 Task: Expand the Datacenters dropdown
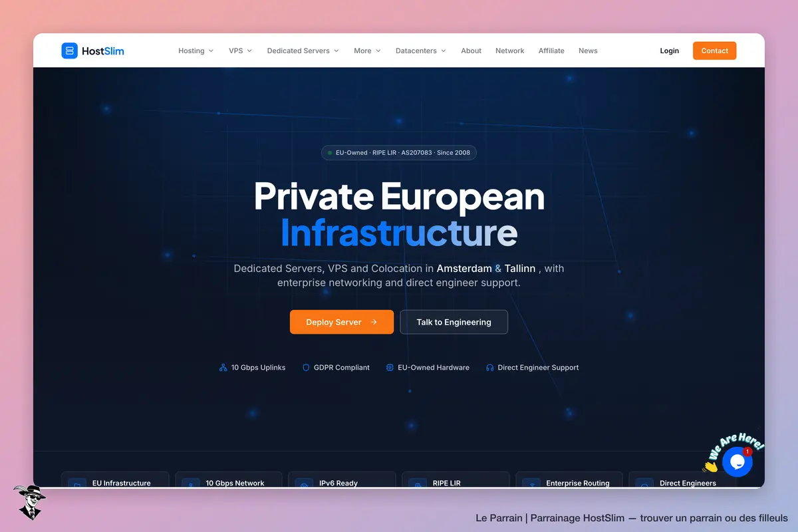(x=420, y=51)
